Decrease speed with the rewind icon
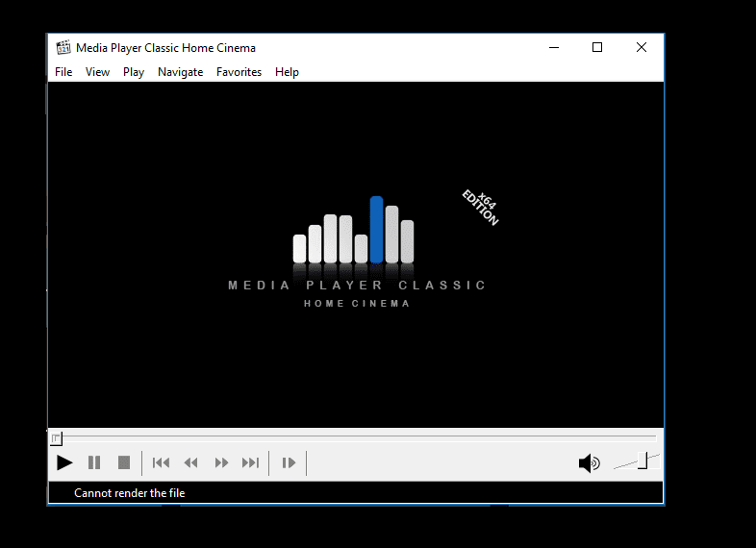 (191, 462)
